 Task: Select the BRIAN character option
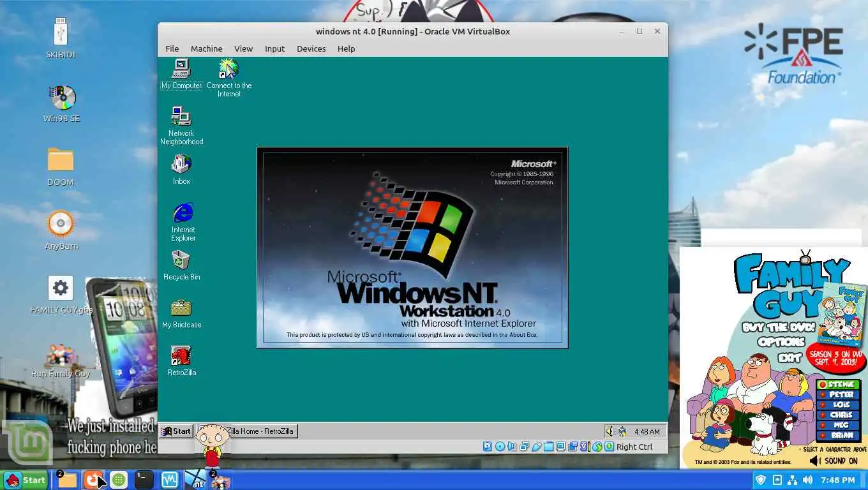pyautogui.click(x=839, y=436)
